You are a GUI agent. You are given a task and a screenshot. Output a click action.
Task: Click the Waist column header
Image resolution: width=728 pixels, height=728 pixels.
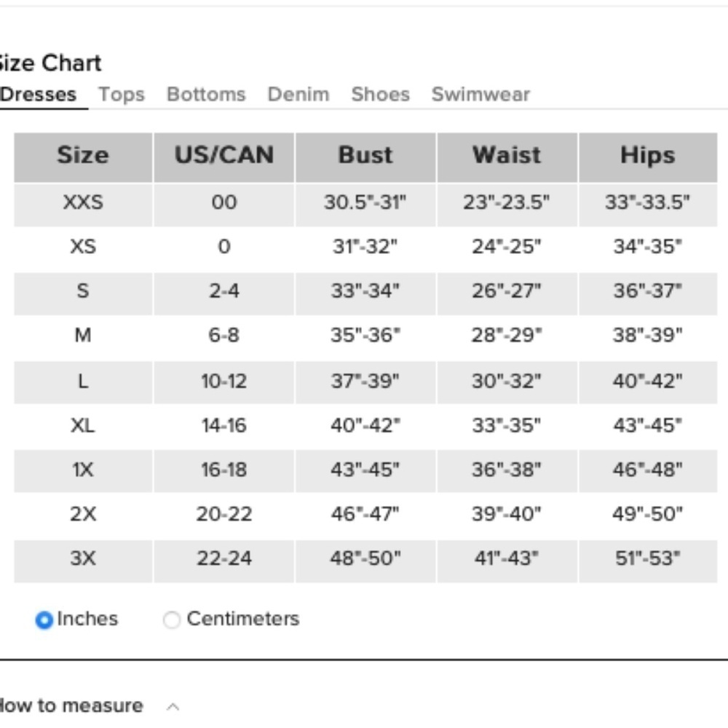pyautogui.click(x=507, y=156)
